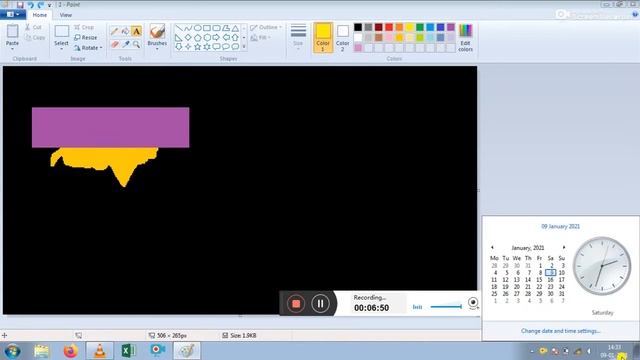Select the Fill with color bucket tool

(x=125, y=31)
